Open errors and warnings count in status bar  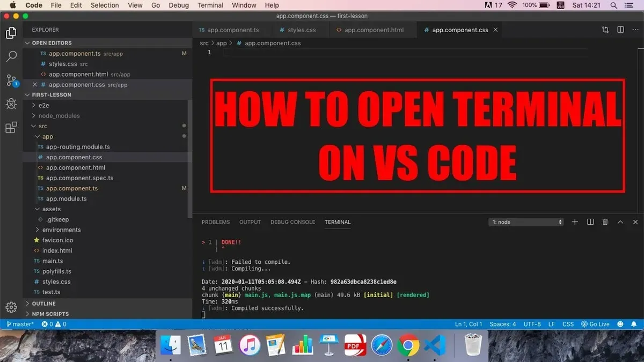[54, 324]
